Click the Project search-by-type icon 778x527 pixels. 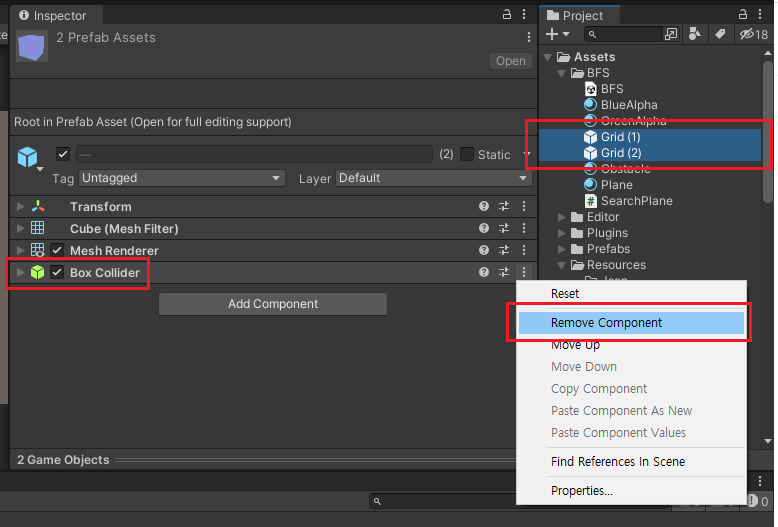click(x=695, y=34)
